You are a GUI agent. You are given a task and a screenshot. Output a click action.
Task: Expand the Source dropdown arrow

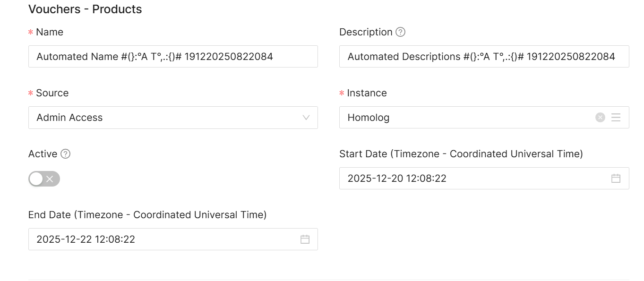[306, 118]
